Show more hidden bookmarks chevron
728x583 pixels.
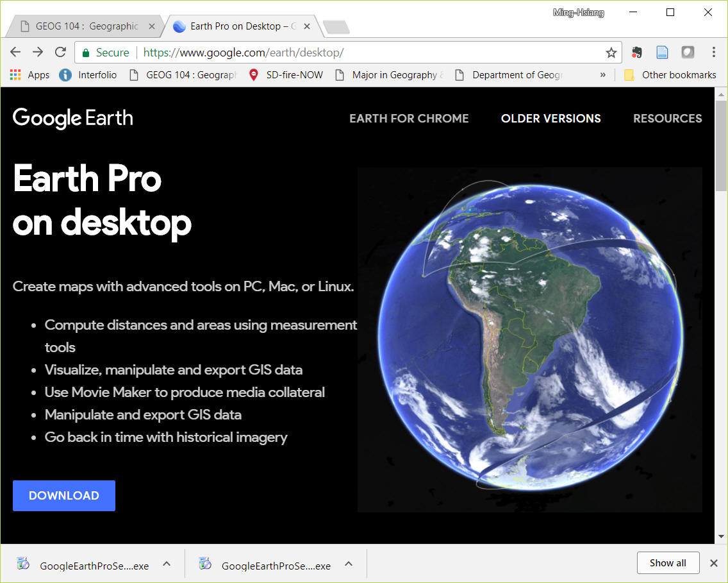[x=602, y=75]
